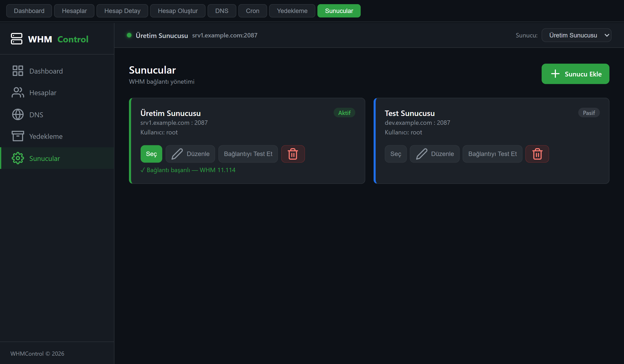Screen dimensions: 624x364
Task: Test connection for Test Sunucusu
Action: click(492, 154)
